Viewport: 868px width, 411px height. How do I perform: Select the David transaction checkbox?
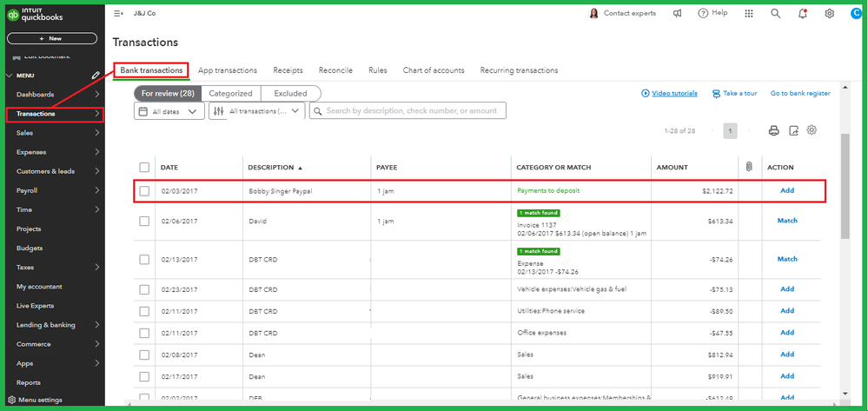pos(144,222)
